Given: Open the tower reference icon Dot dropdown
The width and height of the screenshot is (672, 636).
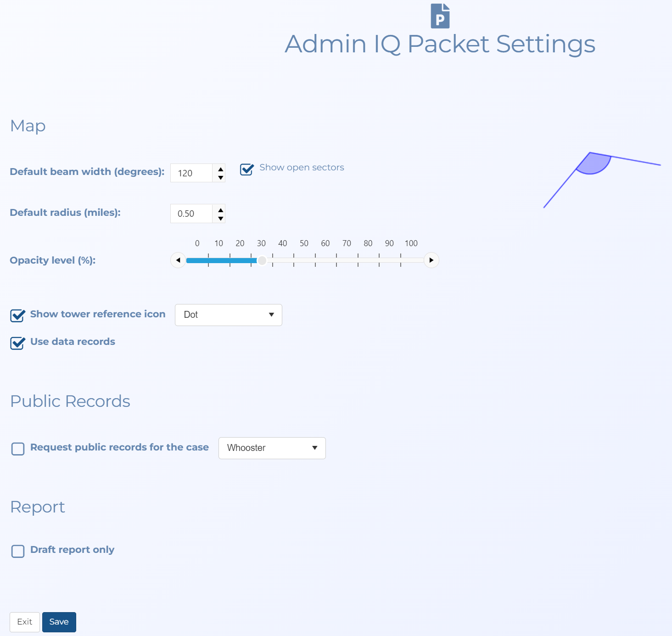Looking at the screenshot, I should coord(228,315).
